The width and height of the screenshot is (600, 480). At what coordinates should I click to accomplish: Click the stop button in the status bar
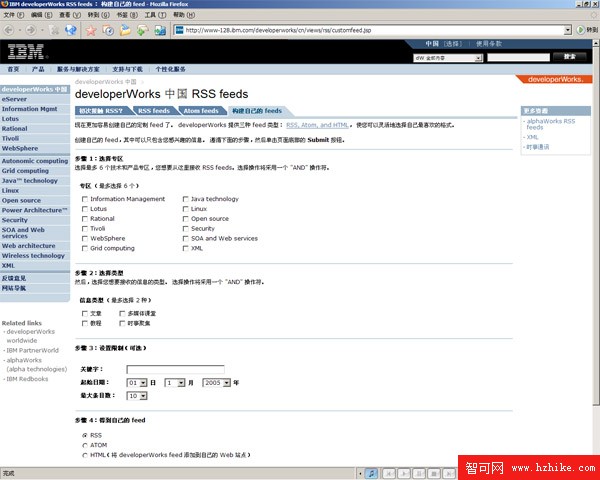coord(434,473)
